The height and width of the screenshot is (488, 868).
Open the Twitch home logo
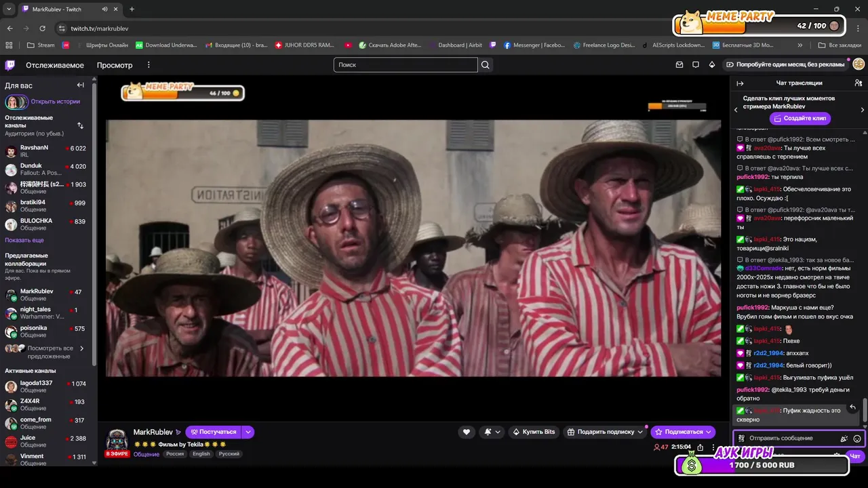pos(9,65)
